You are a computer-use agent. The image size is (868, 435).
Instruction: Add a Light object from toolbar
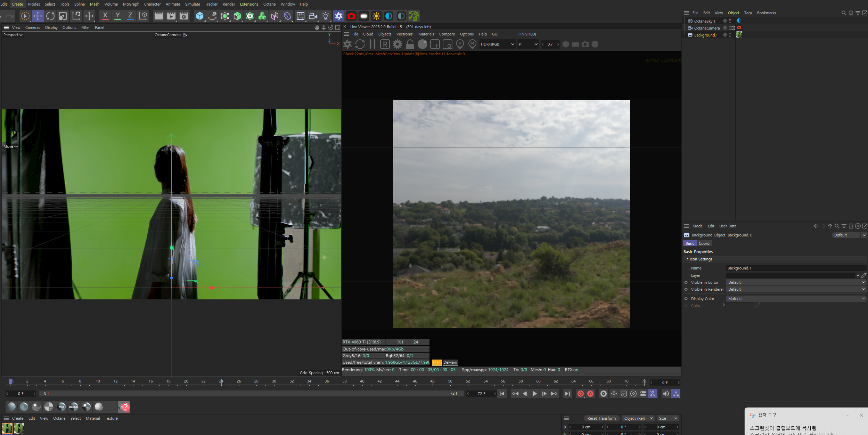point(326,16)
